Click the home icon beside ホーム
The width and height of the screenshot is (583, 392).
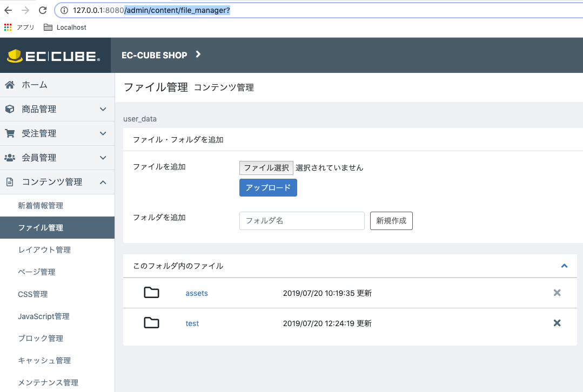[x=10, y=85]
